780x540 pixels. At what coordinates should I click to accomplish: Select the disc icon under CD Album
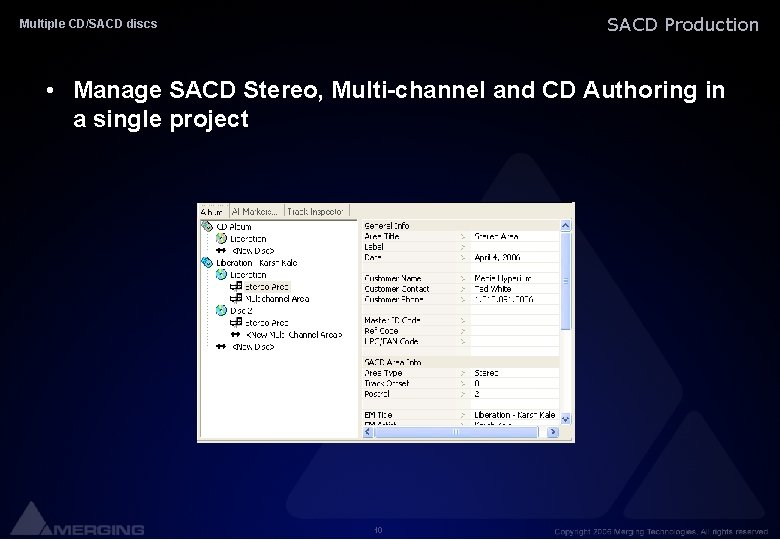221,239
